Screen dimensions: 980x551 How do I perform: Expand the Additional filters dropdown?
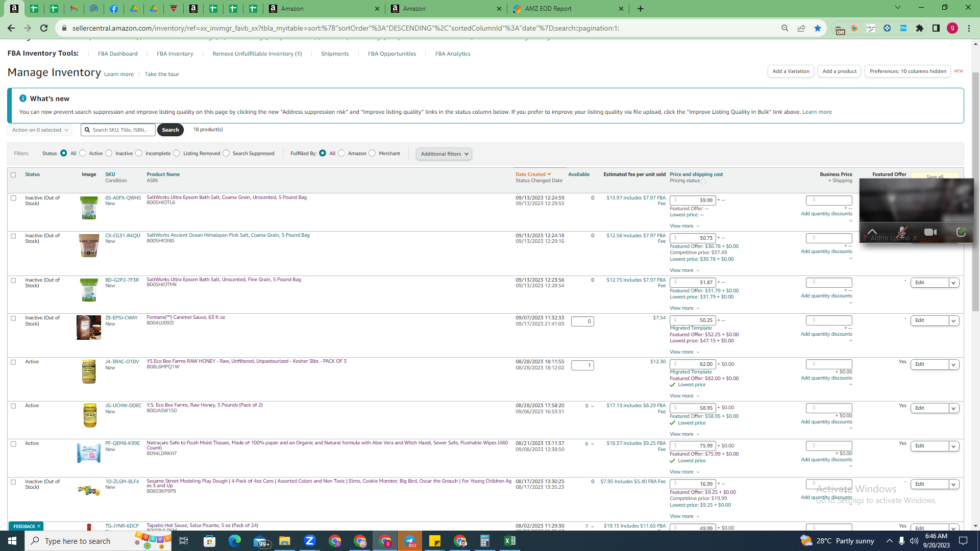point(444,154)
